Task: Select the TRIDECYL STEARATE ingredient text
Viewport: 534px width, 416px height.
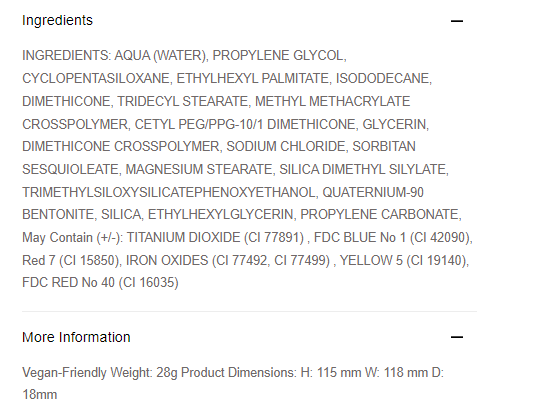Action: pyautogui.click(x=182, y=101)
